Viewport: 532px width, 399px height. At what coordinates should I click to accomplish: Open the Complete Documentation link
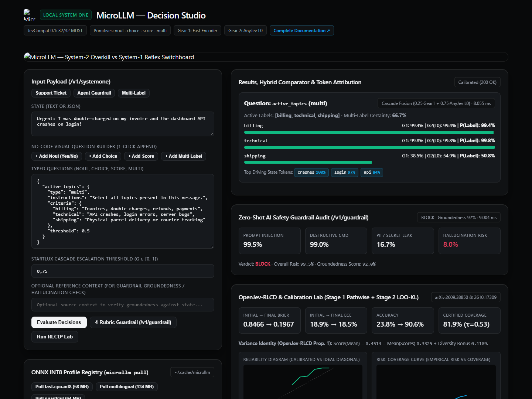tap(301, 30)
